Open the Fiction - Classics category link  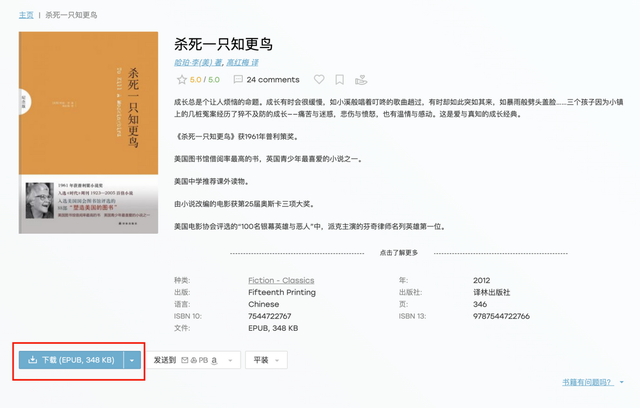tap(281, 280)
